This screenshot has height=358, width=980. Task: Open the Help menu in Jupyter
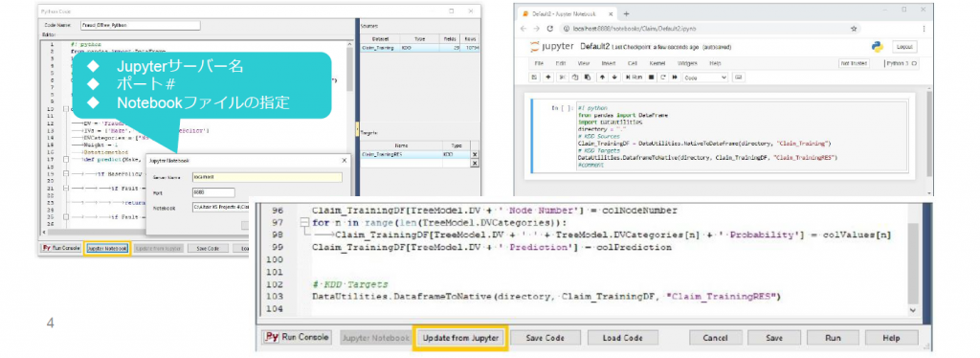pos(715,63)
